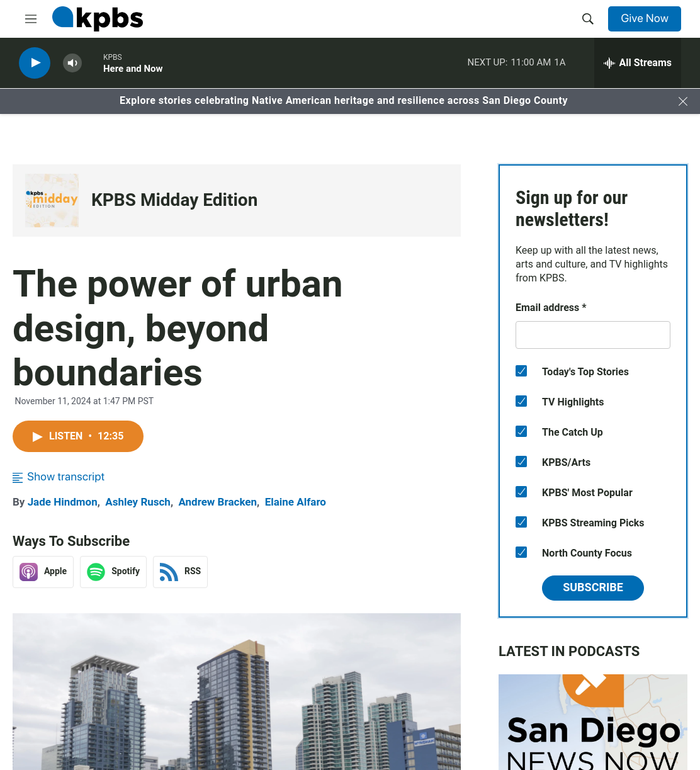Open the site search
Screen dimensions: 700x770
588,19
